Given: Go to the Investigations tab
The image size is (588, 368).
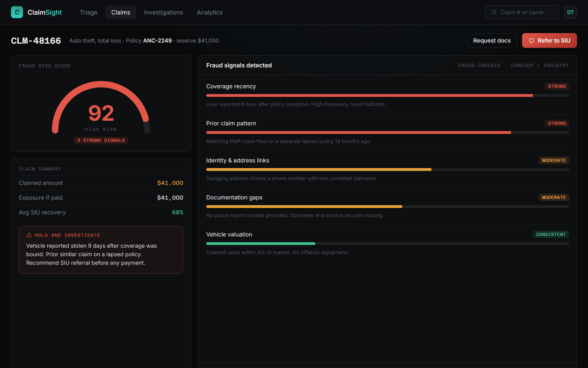Looking at the screenshot, I should click(x=163, y=12).
